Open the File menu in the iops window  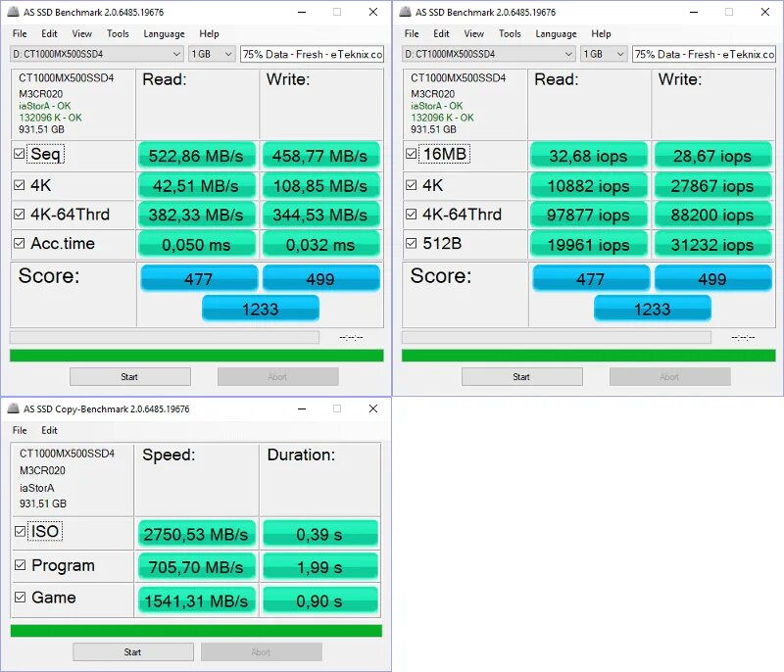pyautogui.click(x=412, y=33)
